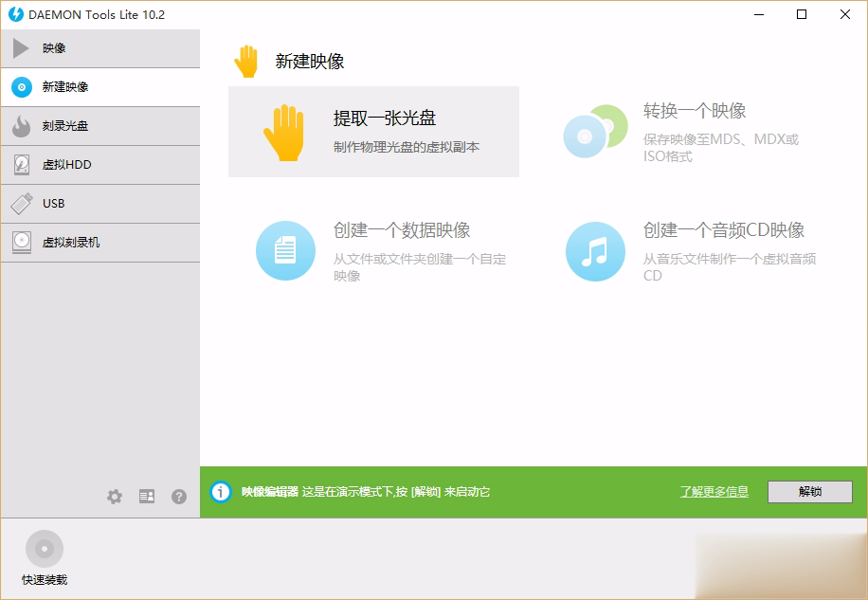Open the 虚拟HDD sidebar tab

(x=100, y=165)
